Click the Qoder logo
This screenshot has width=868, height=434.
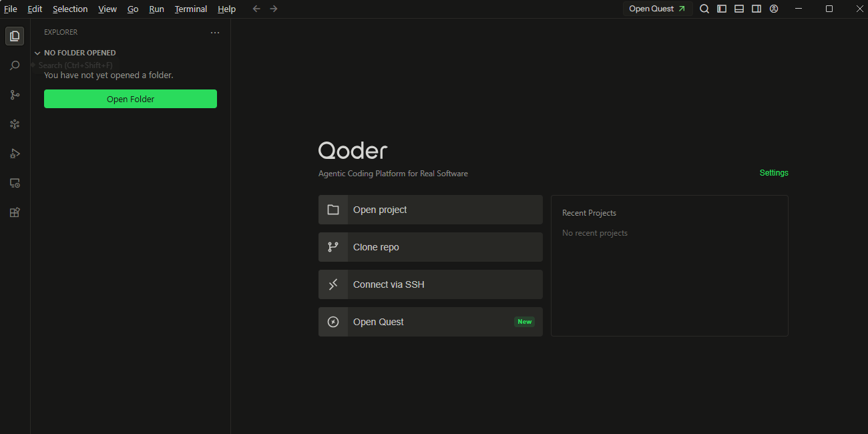(x=353, y=150)
